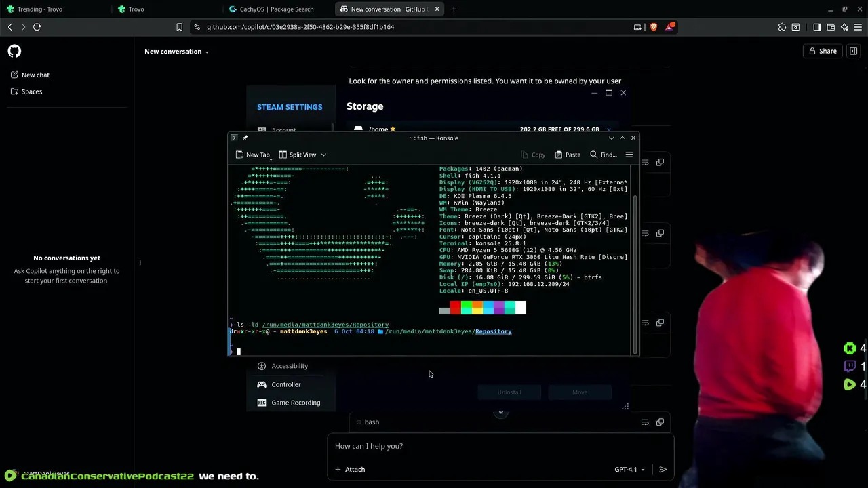868x488 pixels.
Task: Open a new browser tab with plus
Action: (454, 9)
